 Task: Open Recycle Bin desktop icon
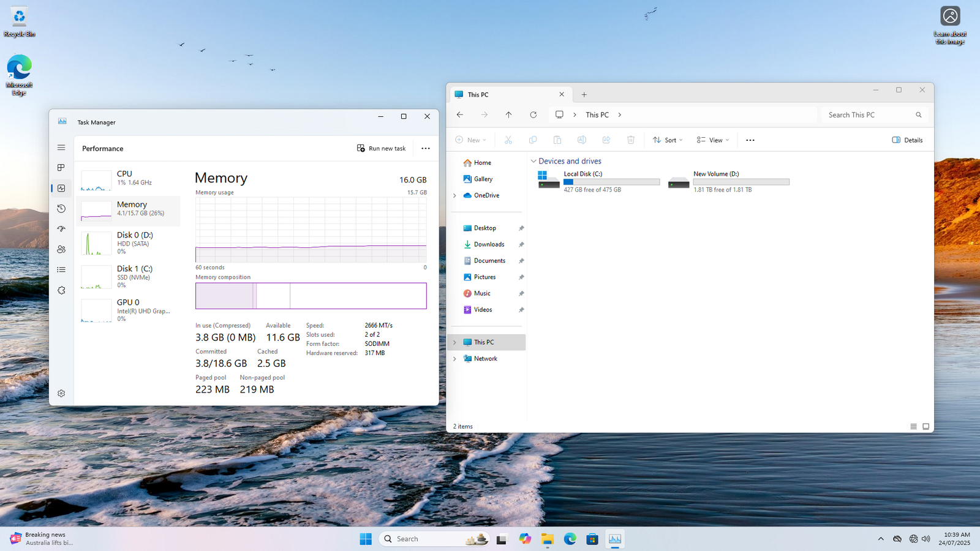coord(20,22)
